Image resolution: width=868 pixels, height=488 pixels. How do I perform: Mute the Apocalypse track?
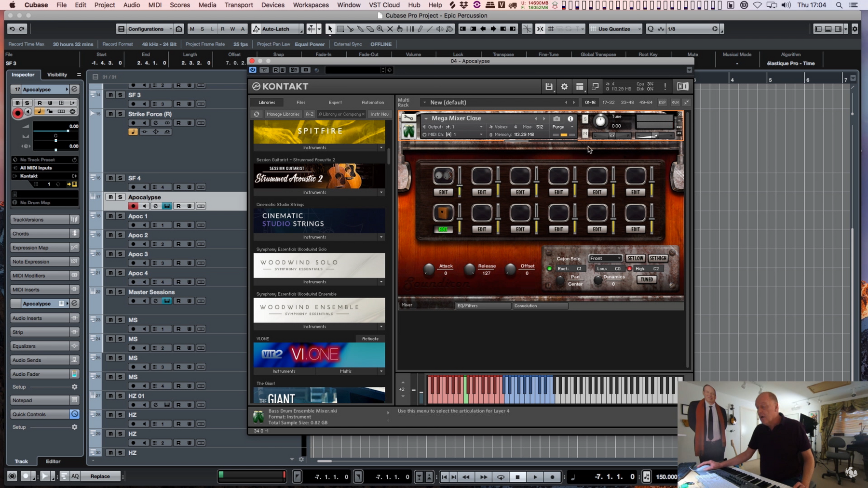[110, 197]
